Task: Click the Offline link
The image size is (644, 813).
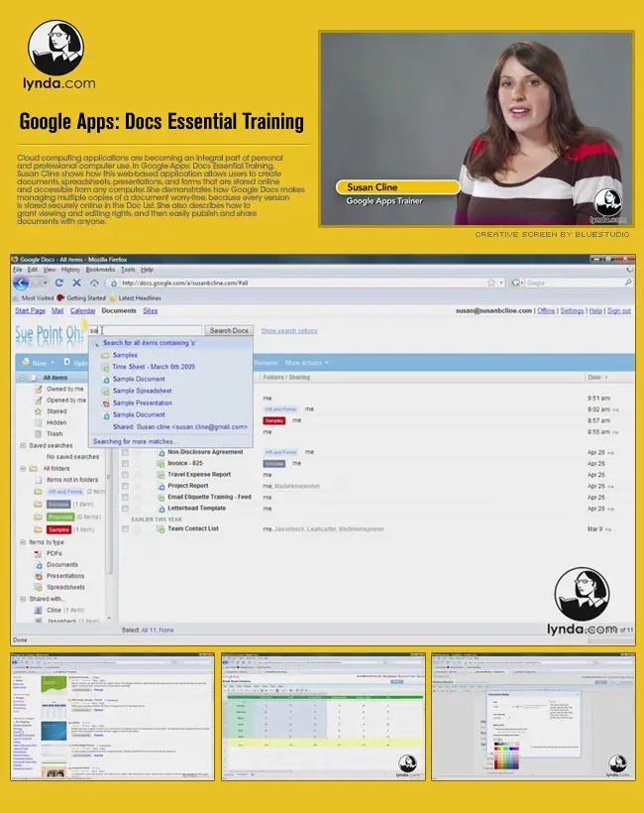Action: click(x=546, y=311)
